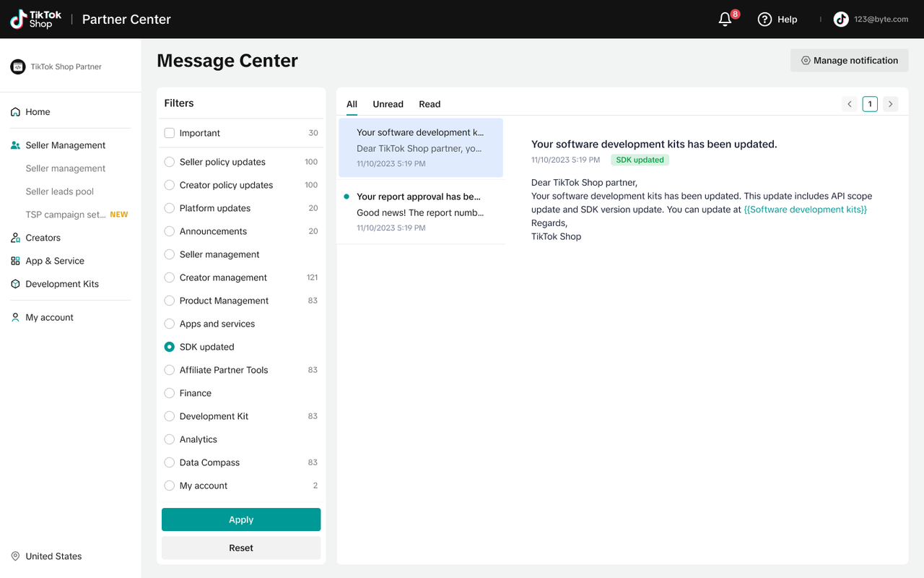Collapse the Seller Management sidebar section

pos(65,145)
